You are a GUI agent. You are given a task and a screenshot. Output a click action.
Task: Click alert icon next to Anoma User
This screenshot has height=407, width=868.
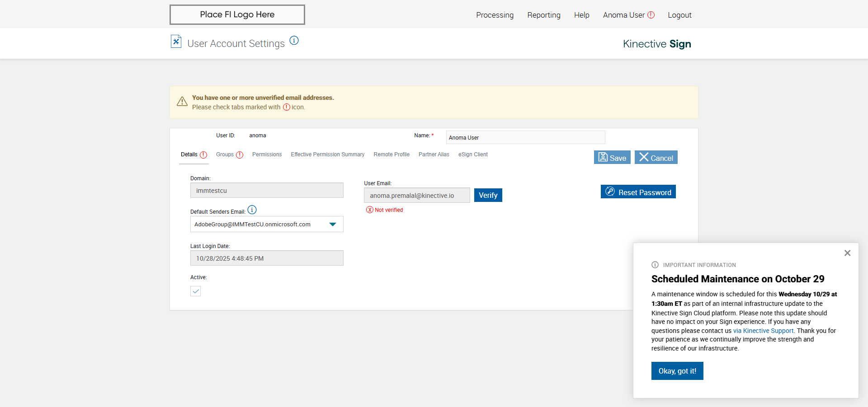(x=651, y=15)
